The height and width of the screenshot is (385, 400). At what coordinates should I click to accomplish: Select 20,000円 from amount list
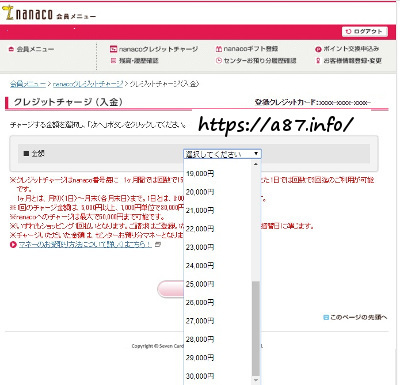click(200, 192)
